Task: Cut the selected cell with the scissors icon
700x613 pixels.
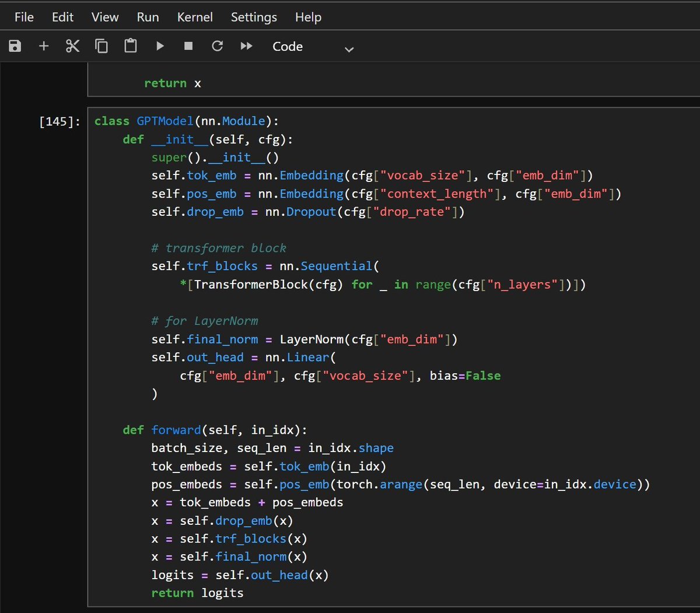Action: pyautogui.click(x=73, y=46)
